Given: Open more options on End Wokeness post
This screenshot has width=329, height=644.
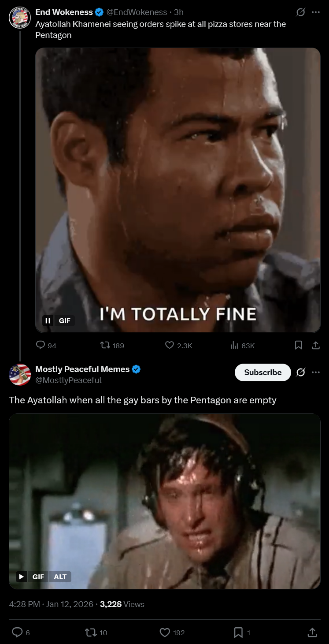Looking at the screenshot, I should click(316, 12).
